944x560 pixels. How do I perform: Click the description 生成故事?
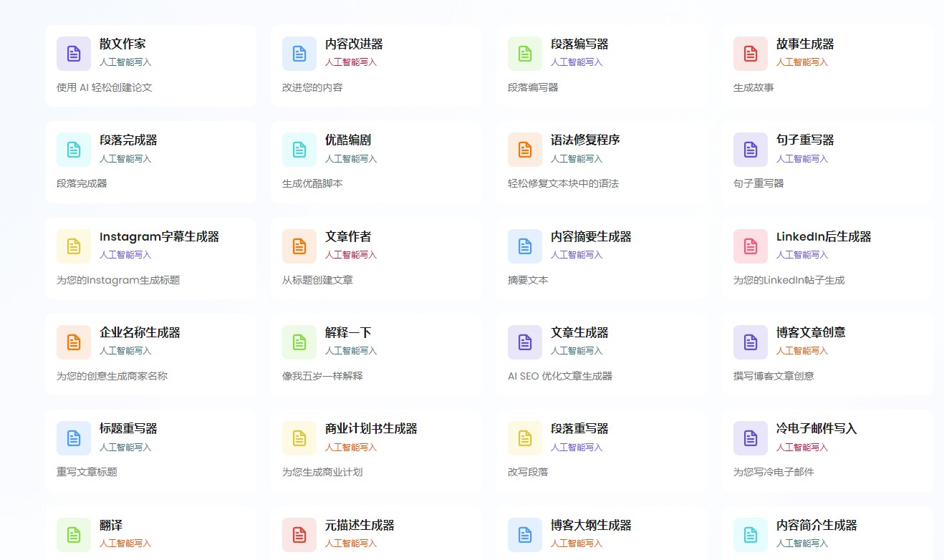[753, 87]
